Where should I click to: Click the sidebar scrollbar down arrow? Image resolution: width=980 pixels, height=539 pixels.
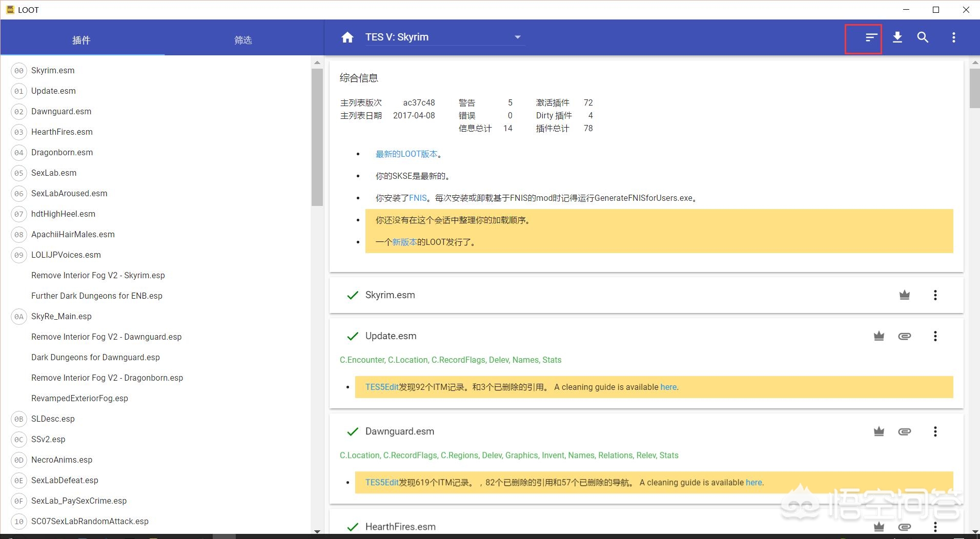click(317, 531)
